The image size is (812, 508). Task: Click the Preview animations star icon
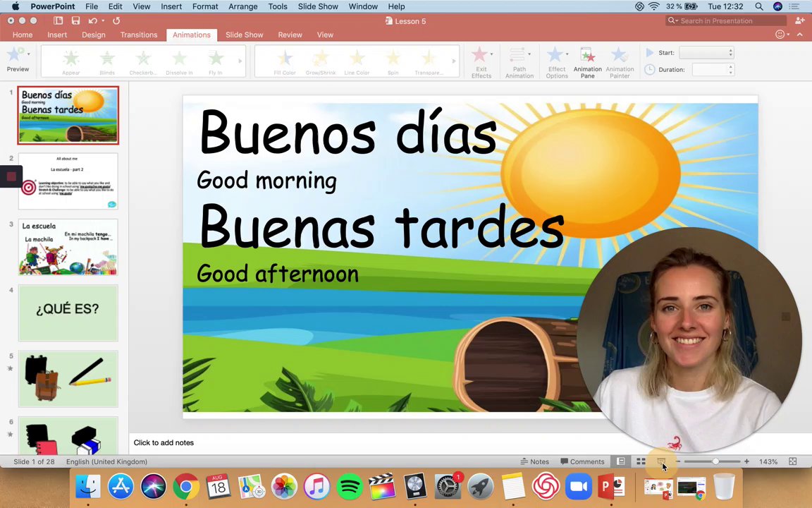15,54
